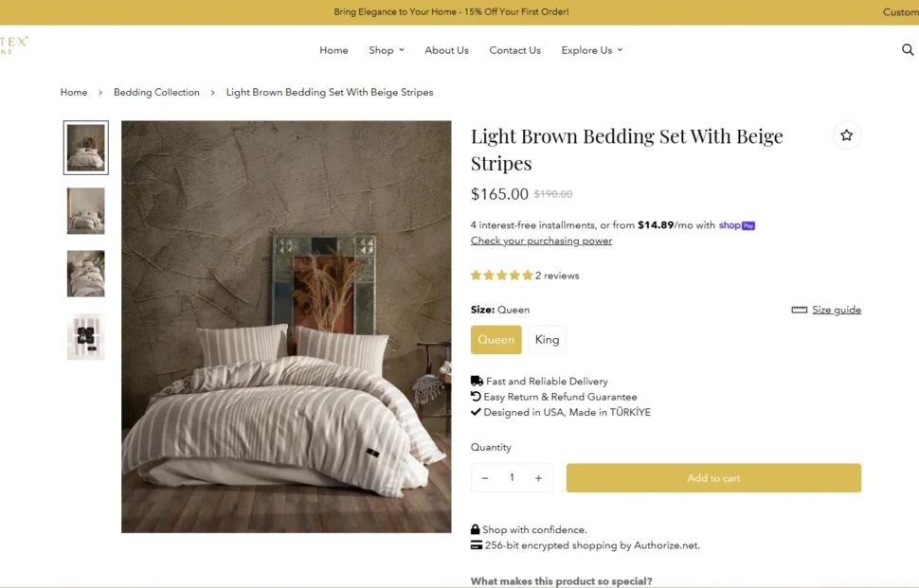Increase quantity with plus icon
The width and height of the screenshot is (919, 588).
pyautogui.click(x=538, y=478)
